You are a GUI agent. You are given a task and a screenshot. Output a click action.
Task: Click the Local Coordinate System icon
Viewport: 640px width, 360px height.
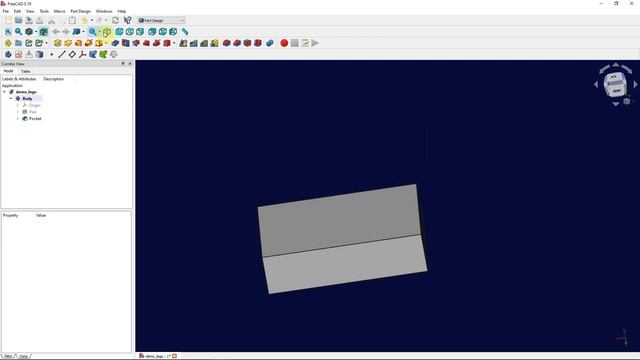pos(82,54)
